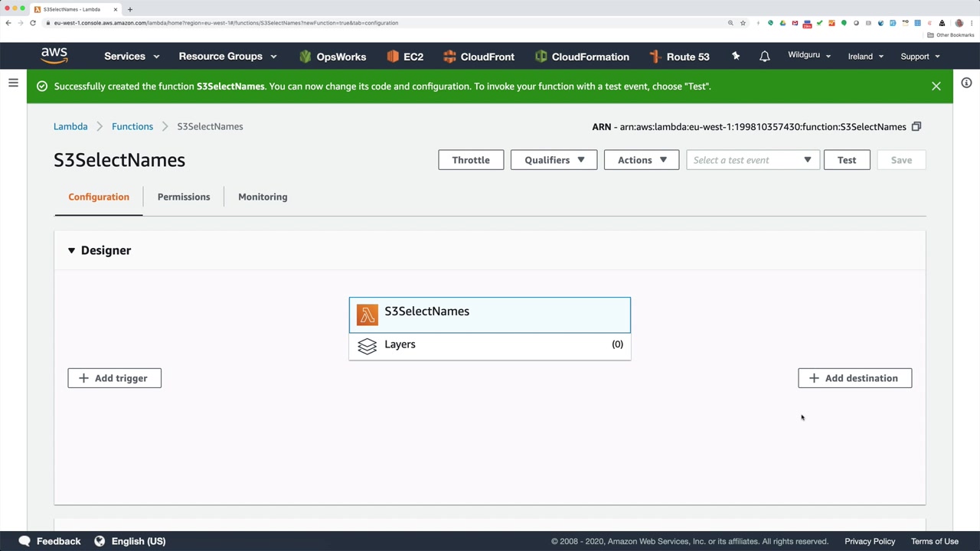Viewport: 980px width, 551px height.
Task: Open the CloudFront shortcut in the navbar
Action: (x=479, y=57)
